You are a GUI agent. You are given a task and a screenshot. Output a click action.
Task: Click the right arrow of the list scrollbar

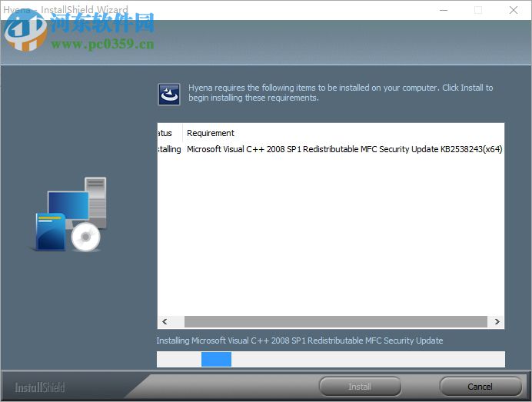point(497,321)
